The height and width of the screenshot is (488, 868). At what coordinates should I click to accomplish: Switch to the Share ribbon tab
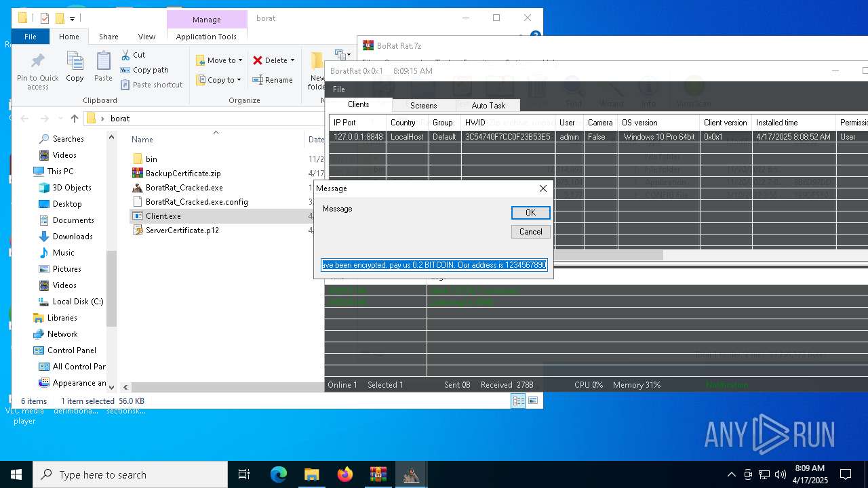point(108,37)
